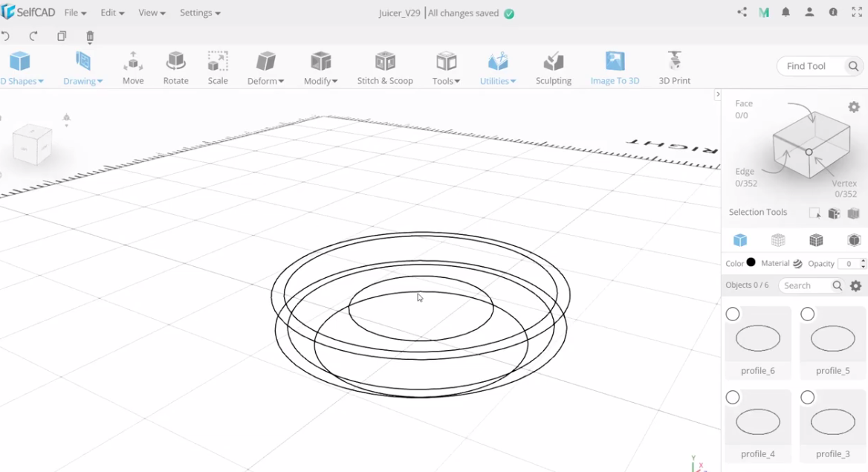
Task: Select the Move tool
Action: point(133,68)
